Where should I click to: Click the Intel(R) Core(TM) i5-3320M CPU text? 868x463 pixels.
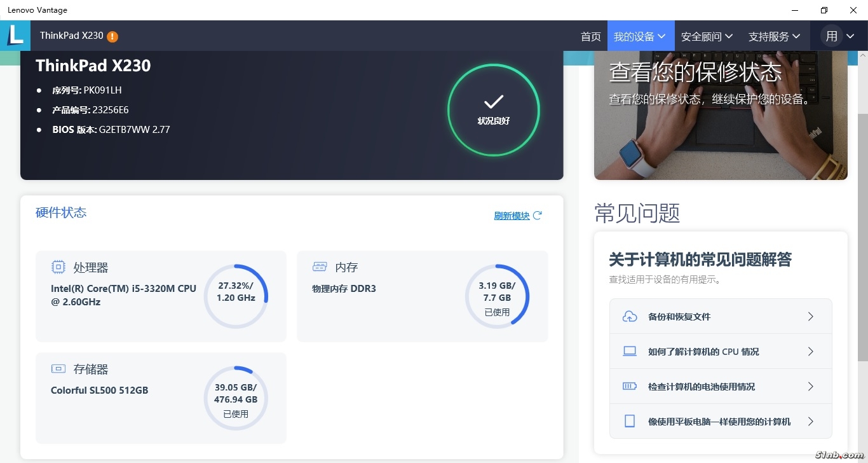tap(123, 295)
